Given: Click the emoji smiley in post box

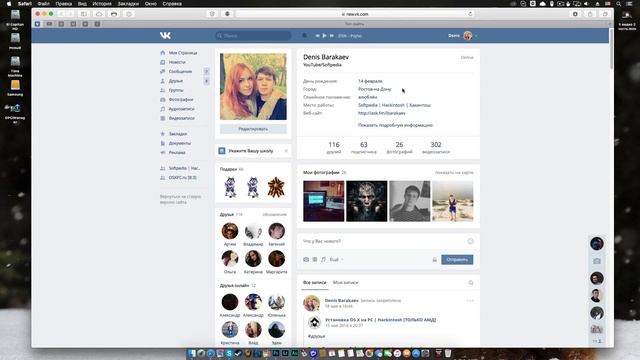Looking at the screenshot, I should click(470, 241).
